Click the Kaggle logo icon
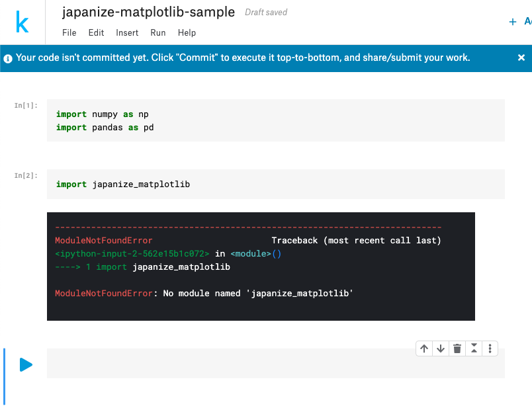532x410 pixels. click(x=22, y=24)
